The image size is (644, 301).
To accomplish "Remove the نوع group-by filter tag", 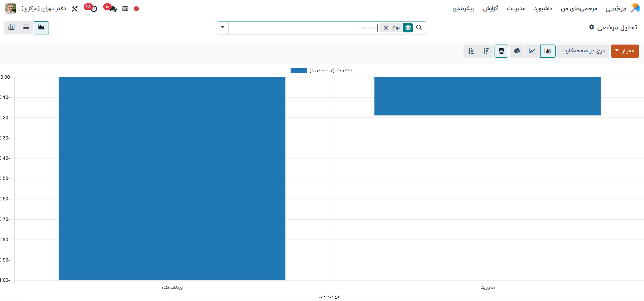I will click(386, 28).
